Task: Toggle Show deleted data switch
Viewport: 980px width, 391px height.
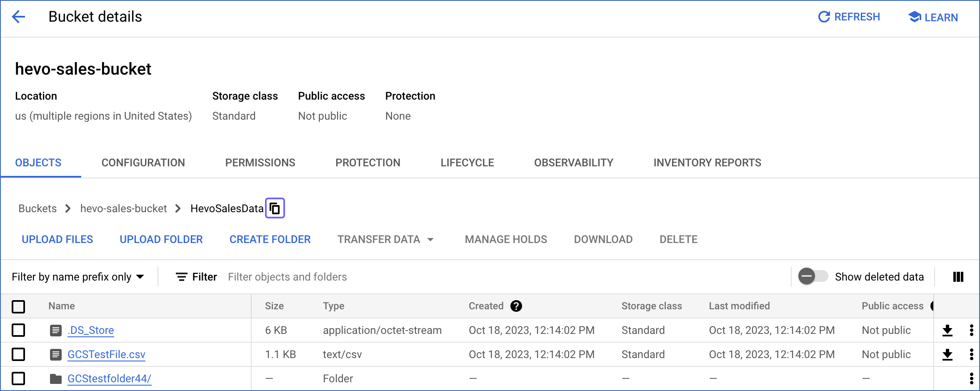Action: click(812, 276)
